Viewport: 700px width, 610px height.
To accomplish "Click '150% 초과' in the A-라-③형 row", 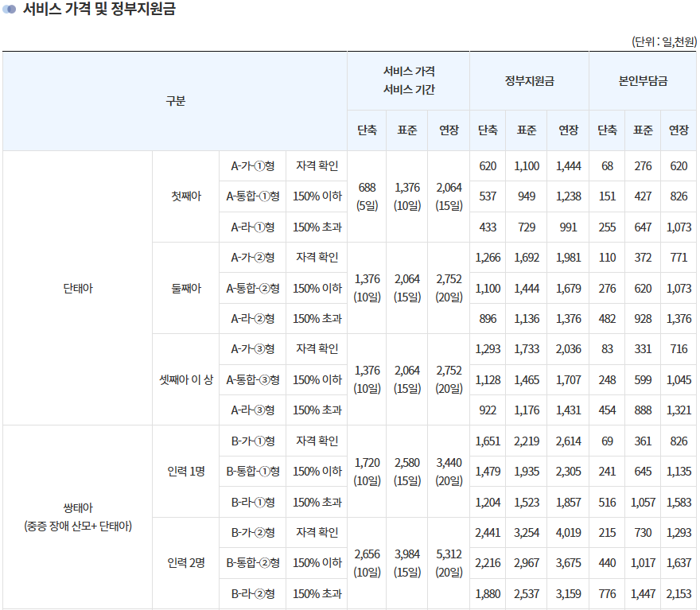I will point(317,410).
